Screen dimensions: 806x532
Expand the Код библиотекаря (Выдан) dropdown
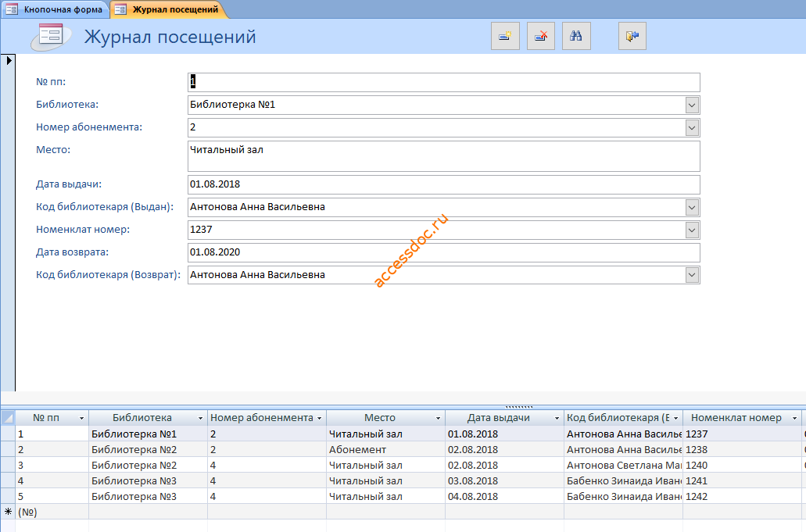pos(692,208)
